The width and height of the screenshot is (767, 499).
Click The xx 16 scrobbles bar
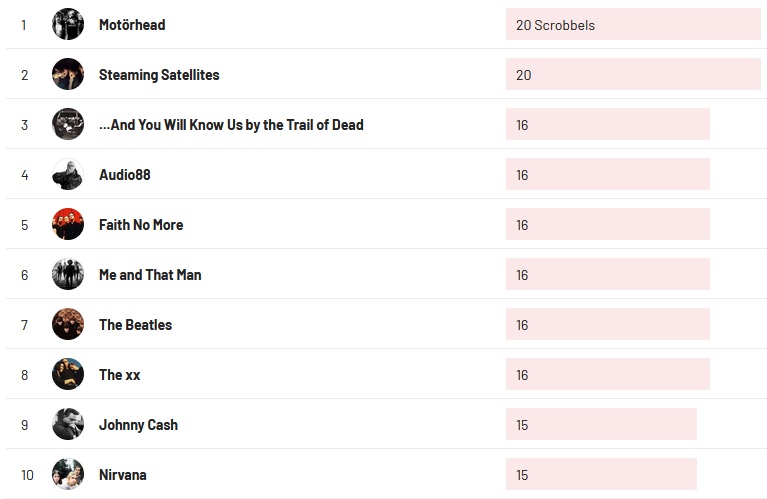tap(607, 375)
